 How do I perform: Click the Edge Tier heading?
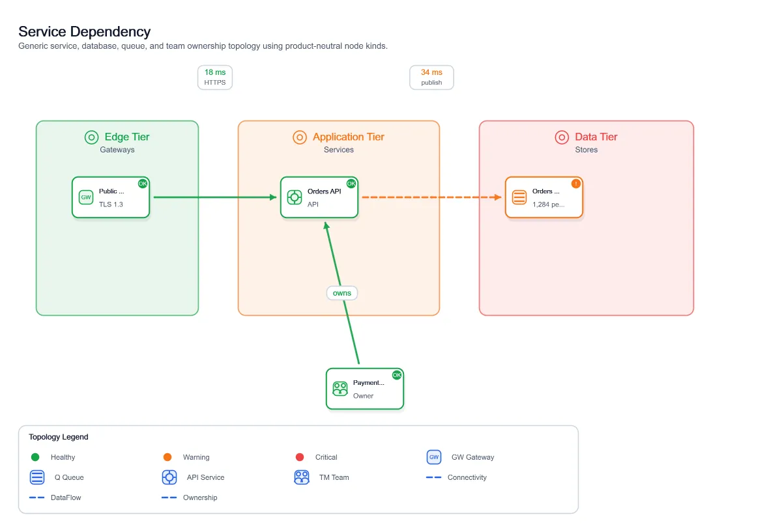point(127,137)
